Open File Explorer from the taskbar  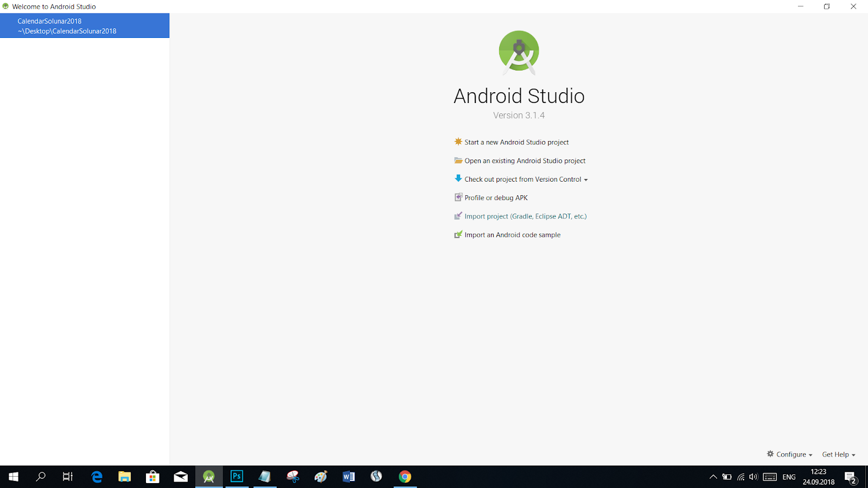point(125,477)
